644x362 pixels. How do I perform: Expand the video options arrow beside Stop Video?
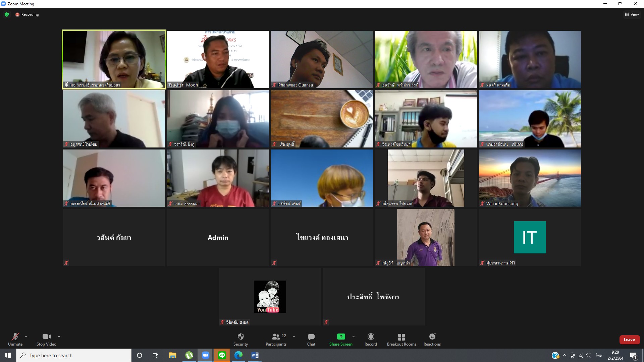click(59, 337)
